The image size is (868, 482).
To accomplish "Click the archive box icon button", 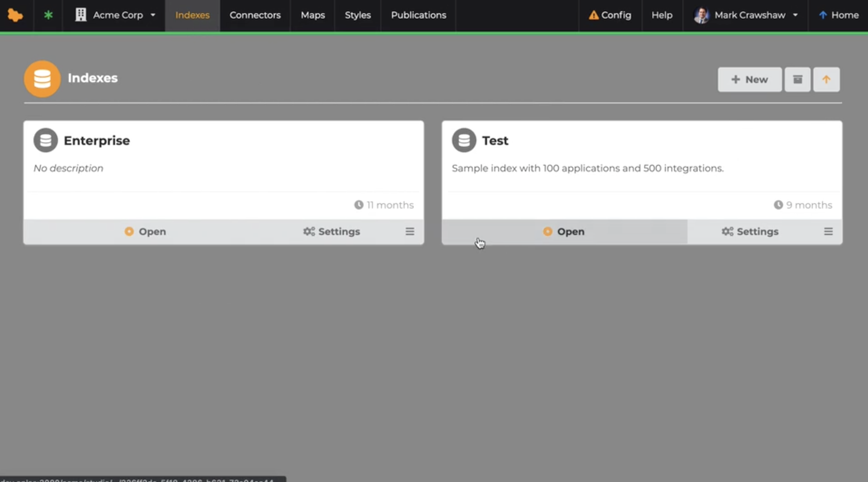I will (798, 80).
